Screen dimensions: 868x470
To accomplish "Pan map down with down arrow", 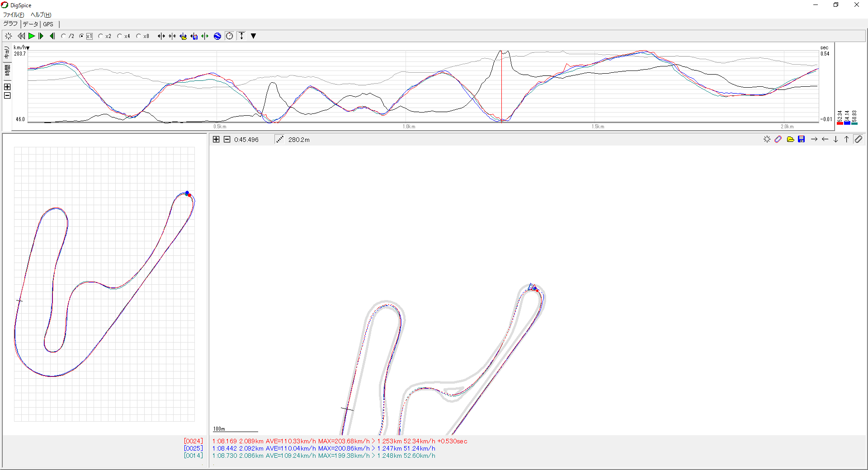I will [836, 139].
